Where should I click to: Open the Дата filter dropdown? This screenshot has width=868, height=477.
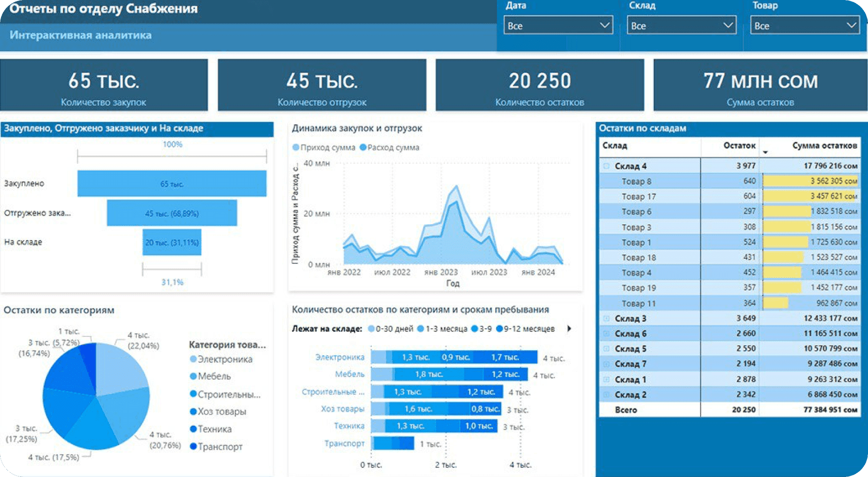coord(558,25)
